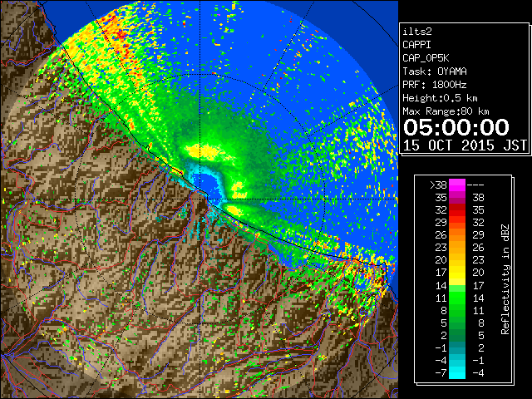This screenshot has width=532, height=399.
Task: Click the 'ilts2' label in info box
Action: tap(417, 32)
